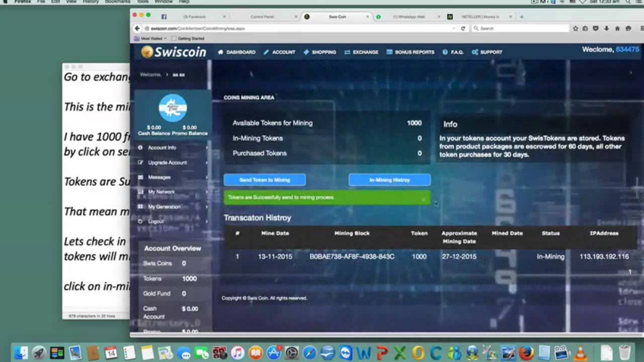Viewport: 644px width, 362px height.
Task: Open Bonus Reports in the navbar
Action: tap(410, 52)
